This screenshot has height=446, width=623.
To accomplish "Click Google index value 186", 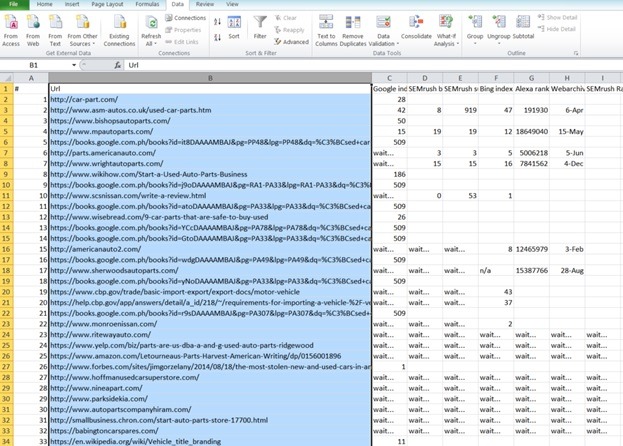I will point(389,174).
